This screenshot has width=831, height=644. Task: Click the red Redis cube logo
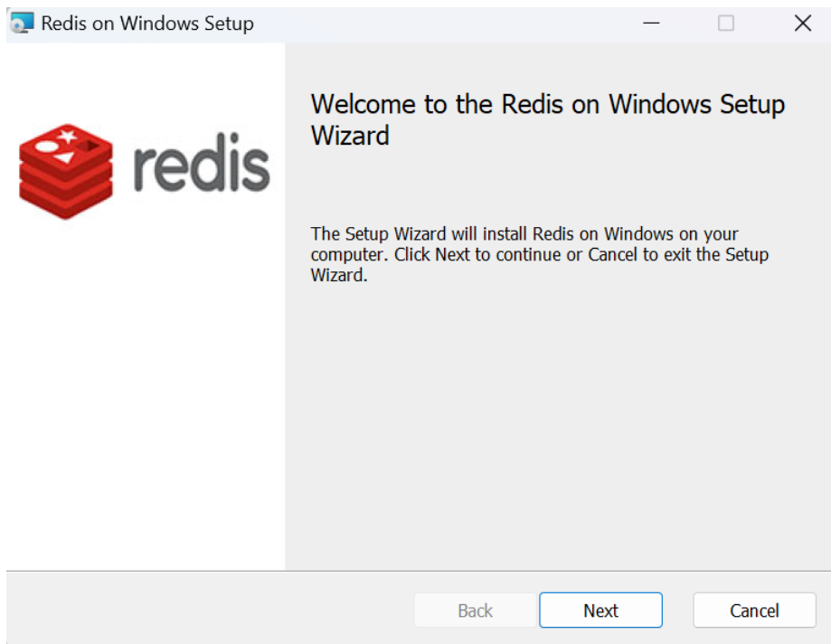point(66,171)
